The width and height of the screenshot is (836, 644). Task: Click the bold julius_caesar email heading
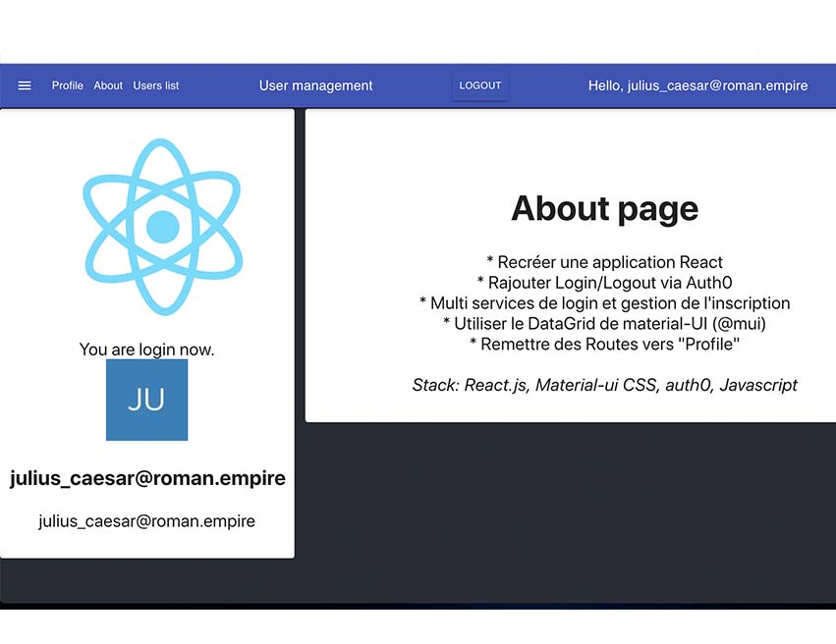click(x=147, y=479)
